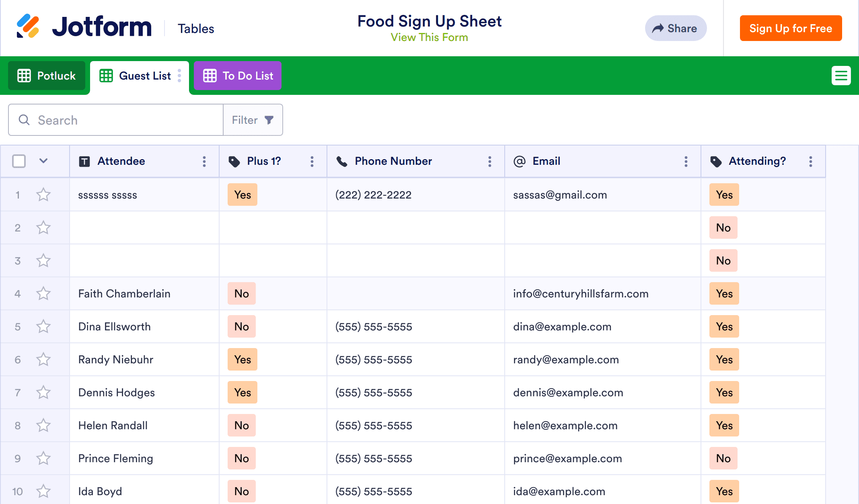Click into the Search field

(x=121, y=120)
